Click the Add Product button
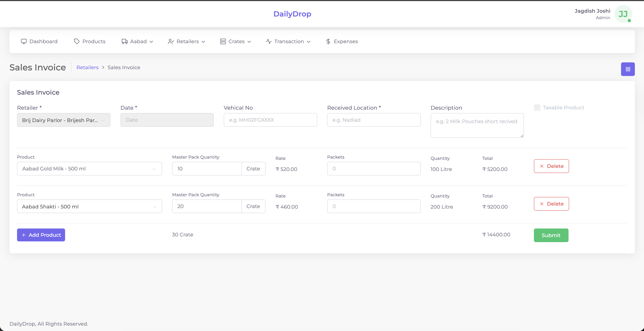Viewport: 644px width, 331px height. tap(41, 235)
